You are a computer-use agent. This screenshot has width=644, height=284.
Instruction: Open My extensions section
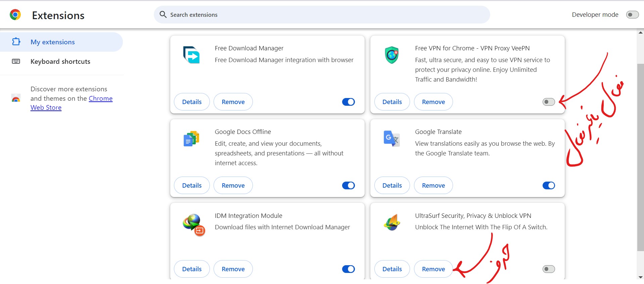(x=61, y=42)
